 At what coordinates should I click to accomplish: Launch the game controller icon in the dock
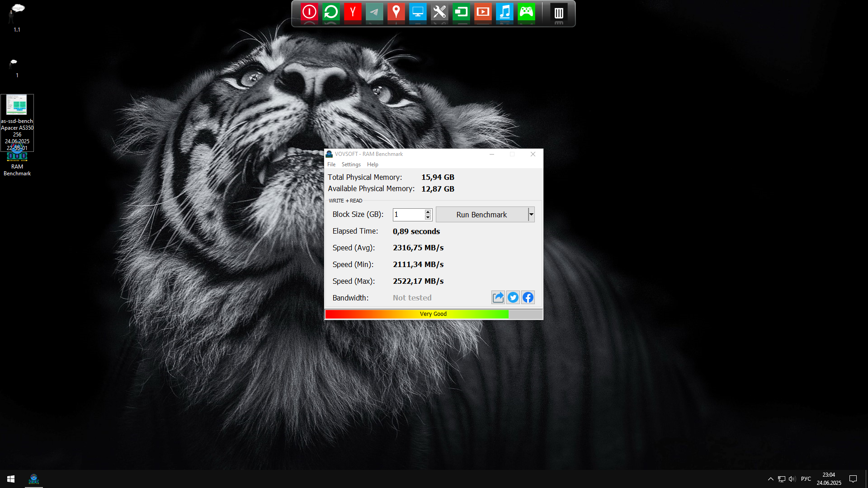click(x=526, y=12)
